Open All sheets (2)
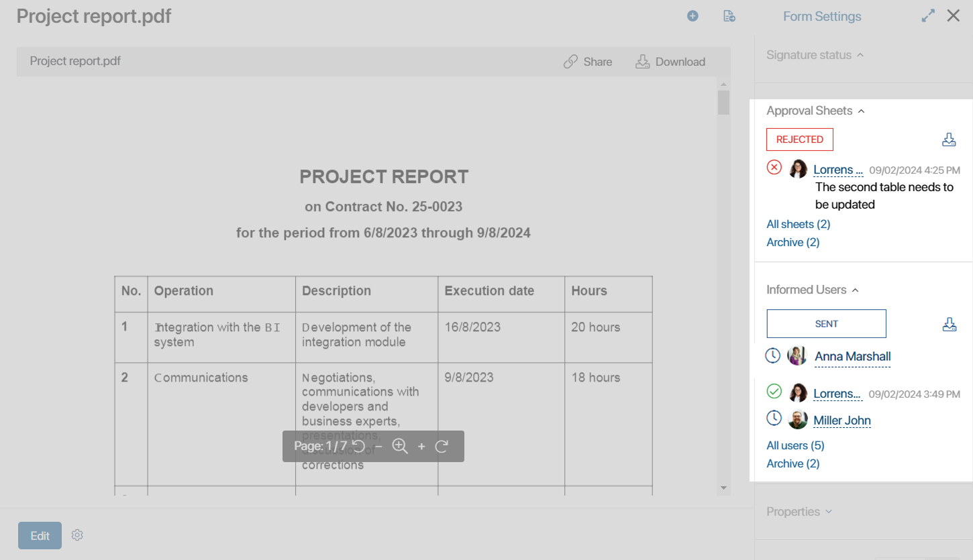The height and width of the screenshot is (560, 973). coord(799,224)
